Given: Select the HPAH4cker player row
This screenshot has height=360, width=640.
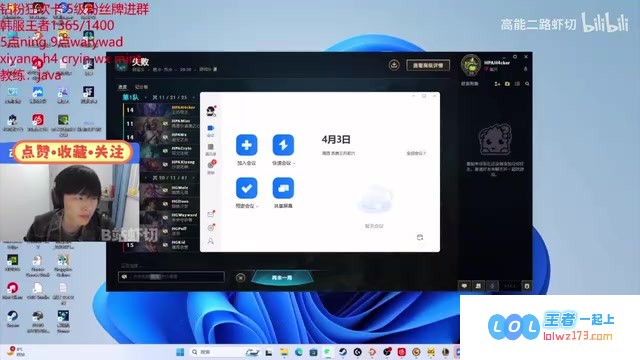Looking at the screenshot, I should coord(161,110).
